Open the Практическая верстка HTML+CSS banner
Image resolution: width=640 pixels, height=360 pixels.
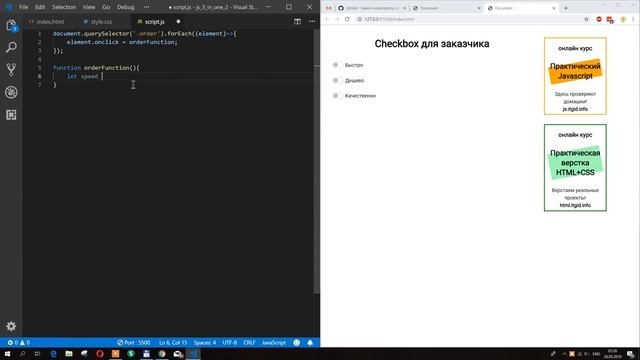click(575, 168)
